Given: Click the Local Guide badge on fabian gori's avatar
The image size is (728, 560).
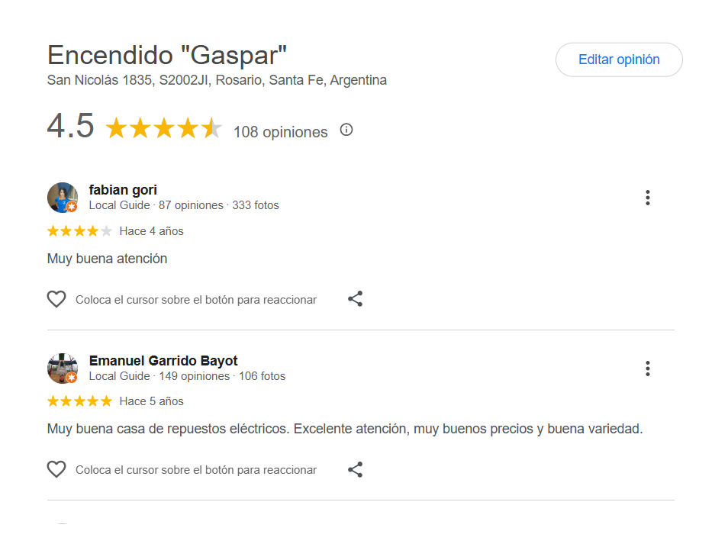Looking at the screenshot, I should coord(72,207).
